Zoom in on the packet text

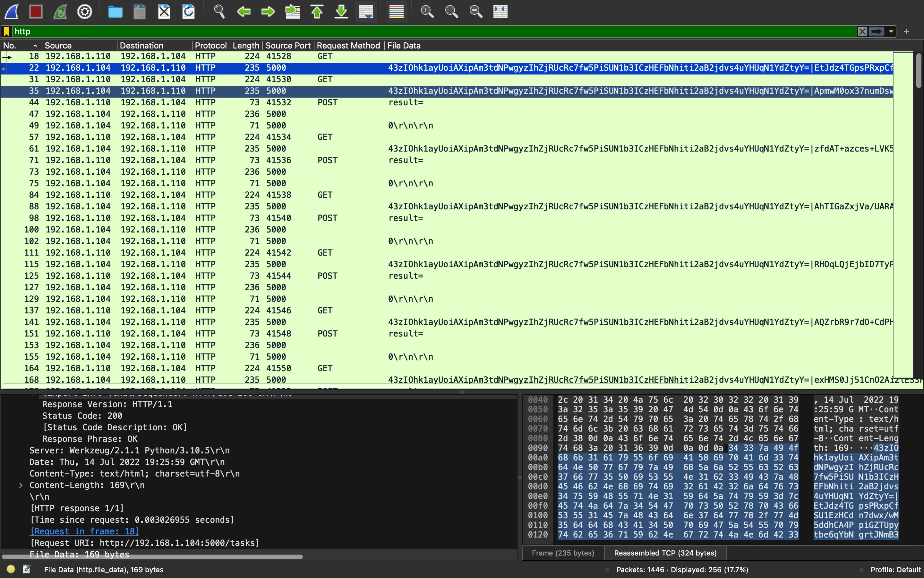(427, 12)
